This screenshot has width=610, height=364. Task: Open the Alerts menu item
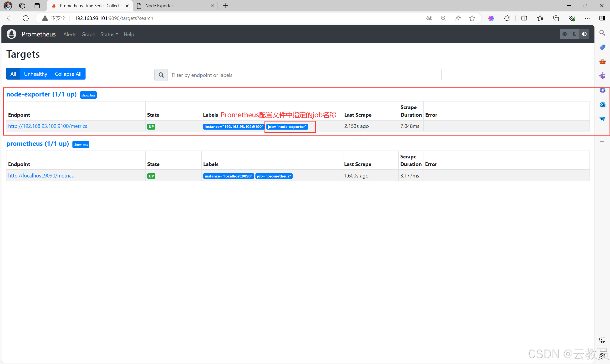[69, 34]
